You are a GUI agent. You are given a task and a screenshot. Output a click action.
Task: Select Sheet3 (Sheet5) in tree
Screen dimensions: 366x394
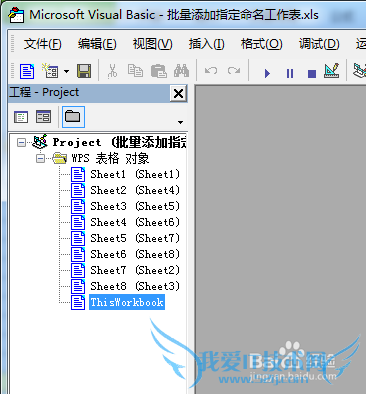click(x=135, y=206)
